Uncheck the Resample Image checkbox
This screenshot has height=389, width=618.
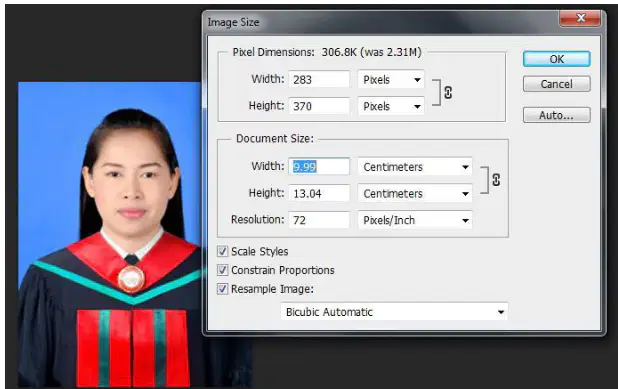click(x=223, y=289)
